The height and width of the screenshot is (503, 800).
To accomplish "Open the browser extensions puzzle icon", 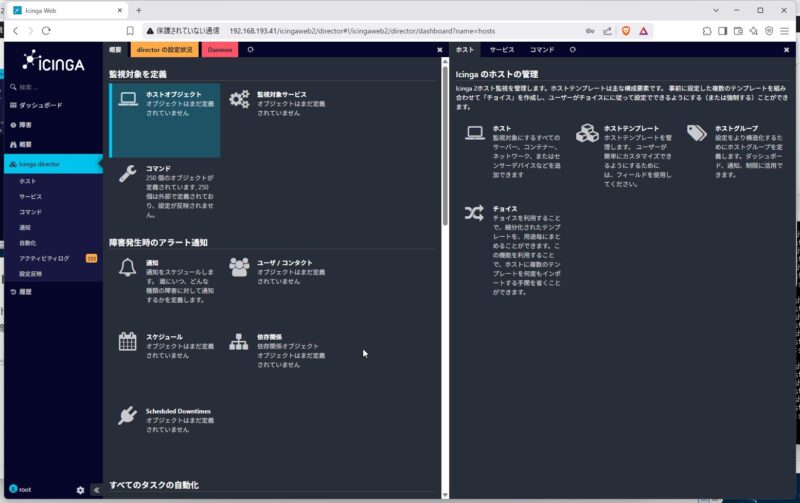I will point(707,31).
